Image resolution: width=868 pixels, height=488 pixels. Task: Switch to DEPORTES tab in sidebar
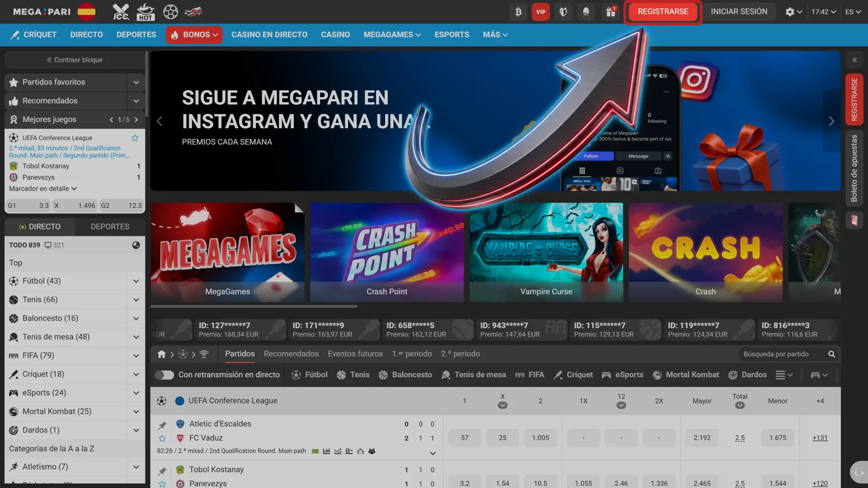tap(110, 227)
